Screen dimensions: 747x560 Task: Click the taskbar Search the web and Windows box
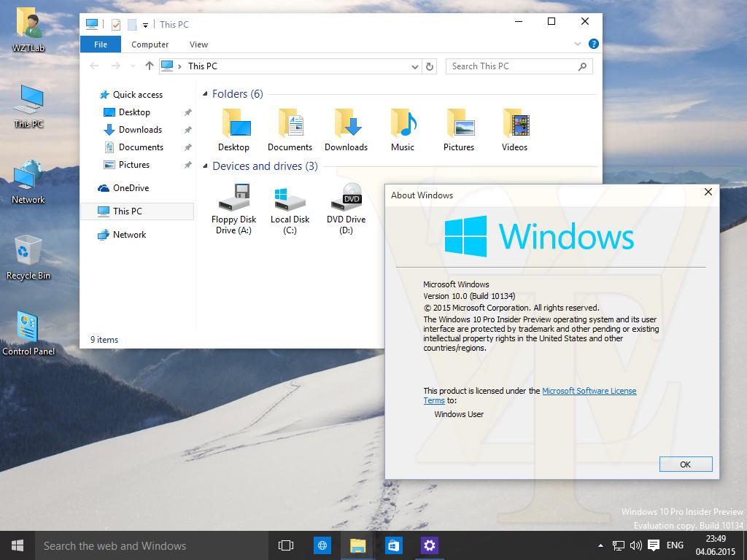(x=150, y=545)
